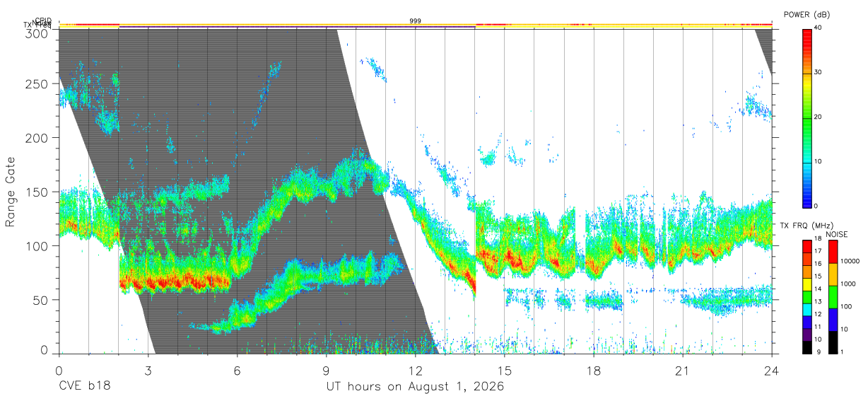Click the 21 tick on the UT hours axis
Image resolution: width=868 pixels, height=401 pixels.
(683, 371)
